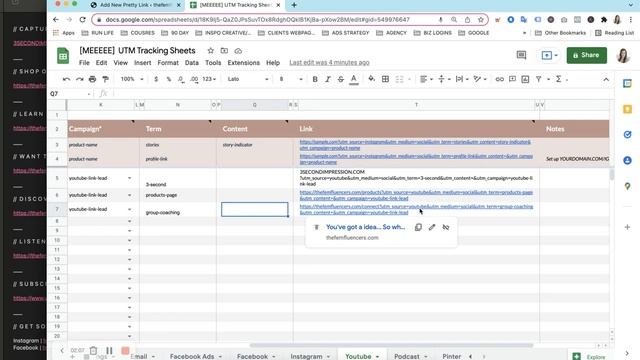Star the UTM Tracking Sheets document
Viewport: 640px width, 360px height.
point(211,51)
